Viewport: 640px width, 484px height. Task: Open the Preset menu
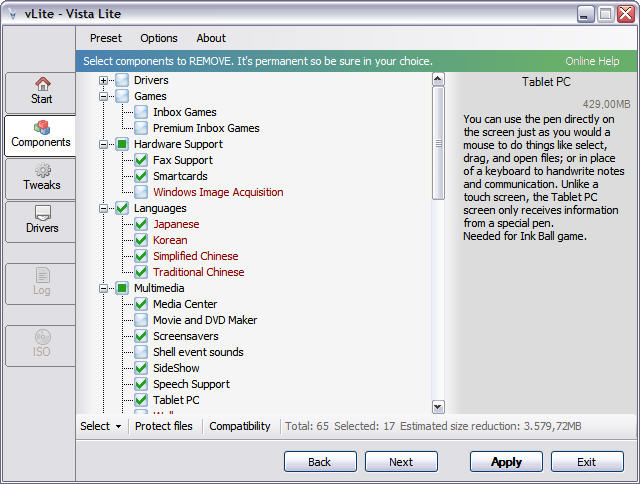coord(106,38)
